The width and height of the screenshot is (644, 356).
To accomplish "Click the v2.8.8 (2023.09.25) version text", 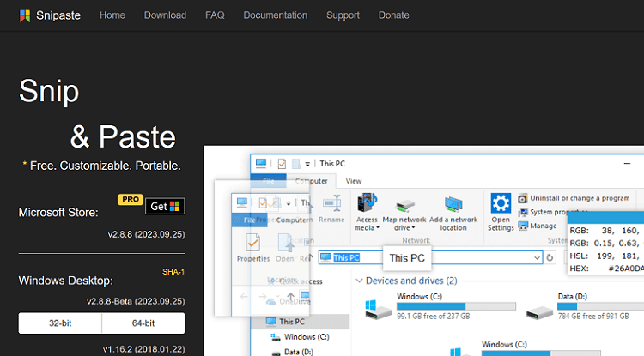I will (x=146, y=234).
